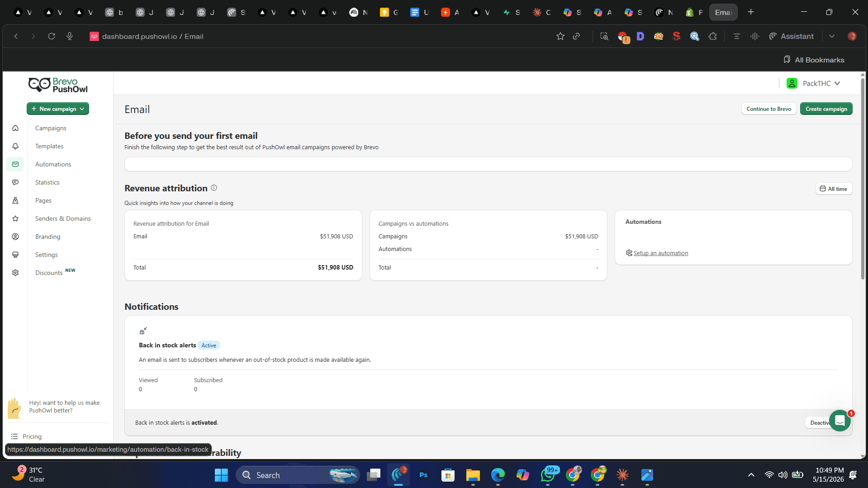Image resolution: width=868 pixels, height=488 pixels.
Task: Open the weather widget 31°C Clear
Action: 28,475
